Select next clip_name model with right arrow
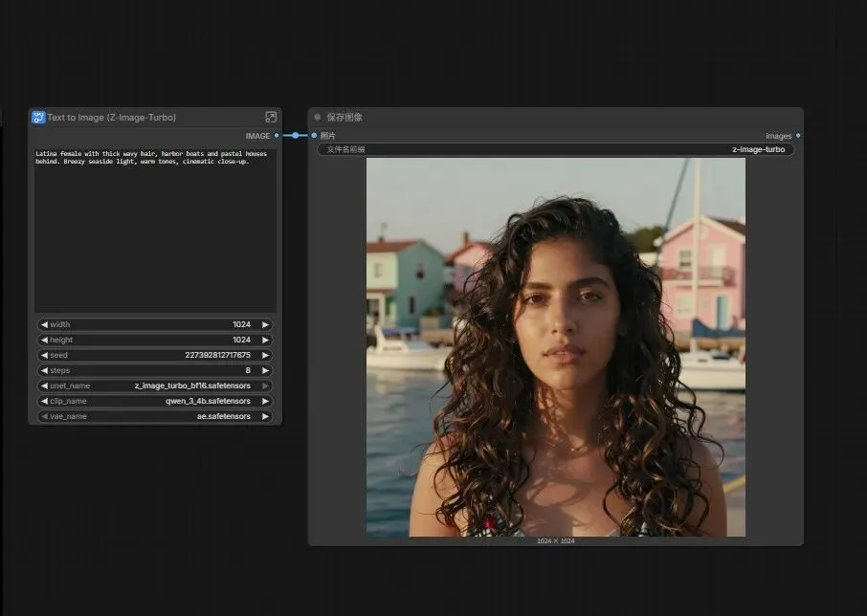 coord(265,401)
